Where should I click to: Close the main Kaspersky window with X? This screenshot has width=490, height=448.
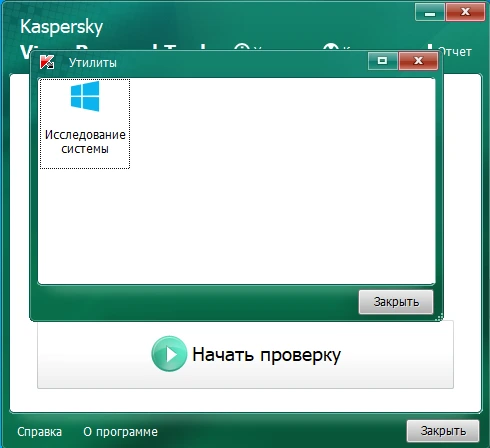pos(465,12)
